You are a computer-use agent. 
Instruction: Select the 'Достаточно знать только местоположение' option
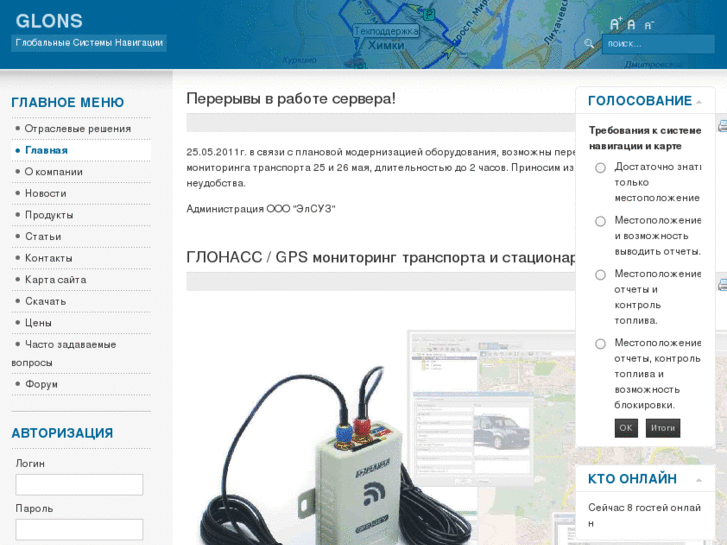(600, 167)
